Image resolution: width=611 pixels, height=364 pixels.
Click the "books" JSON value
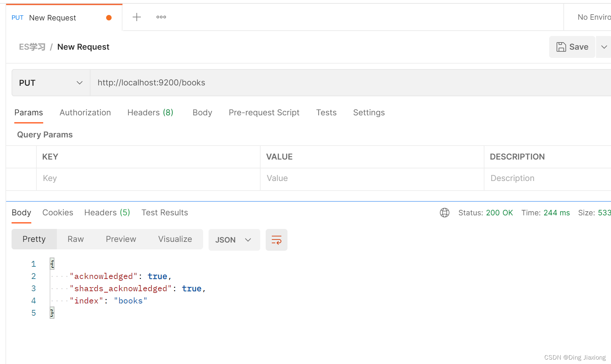(130, 301)
